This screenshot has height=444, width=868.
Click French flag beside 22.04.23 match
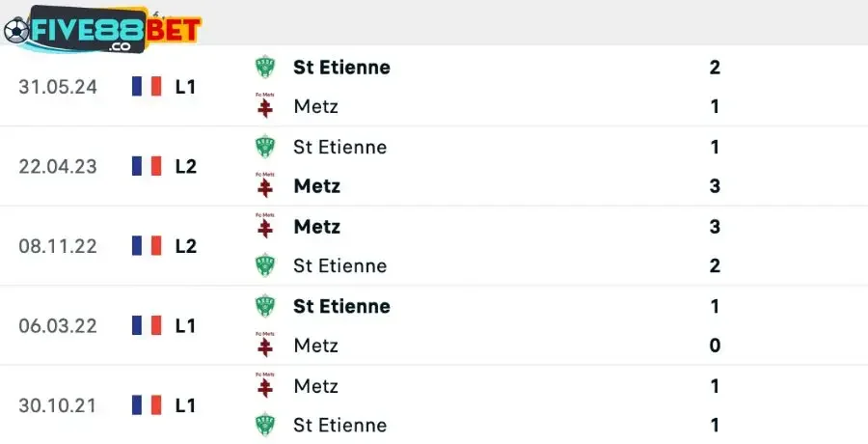pyautogui.click(x=147, y=166)
